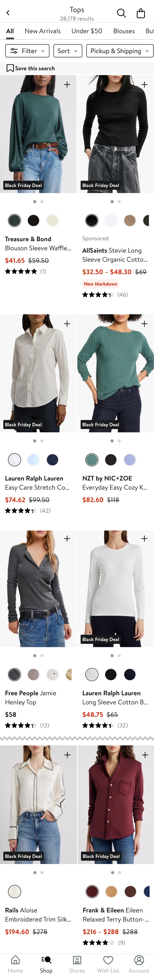Open Pickup & Shipping dropdown
This screenshot has width=154, height=980.
[120, 51]
